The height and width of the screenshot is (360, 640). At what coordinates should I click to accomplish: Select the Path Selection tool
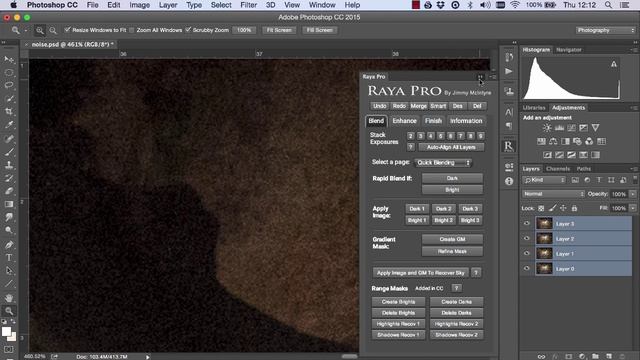(x=9, y=271)
